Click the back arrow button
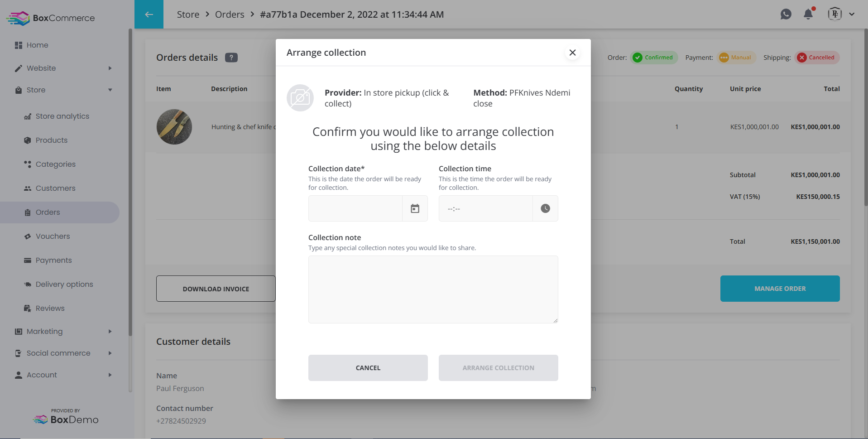 [x=149, y=14]
